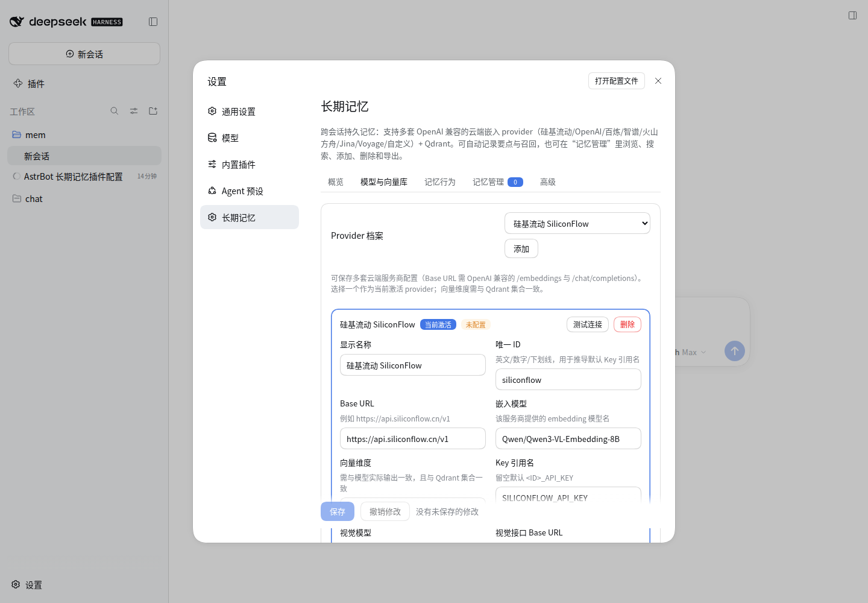
Task: Toggle the right side panel icon
Action: click(852, 15)
